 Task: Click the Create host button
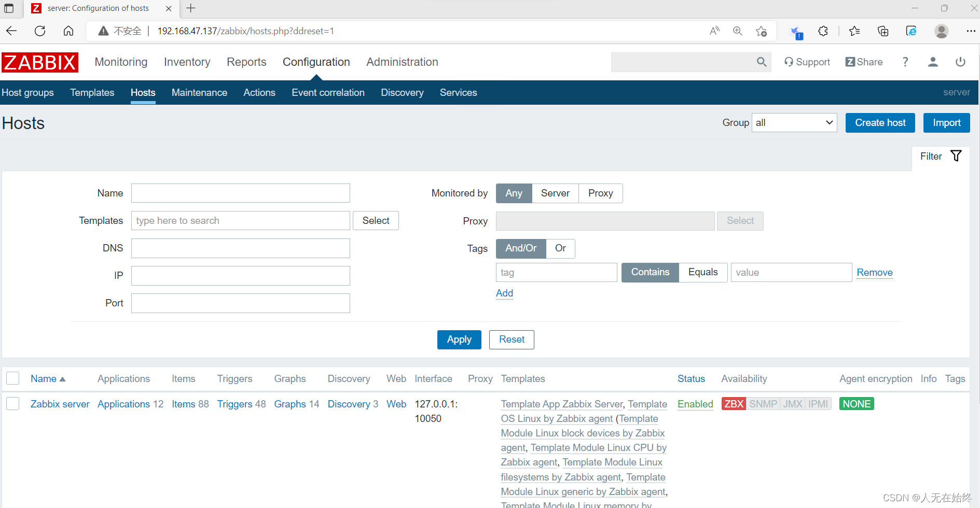(880, 123)
